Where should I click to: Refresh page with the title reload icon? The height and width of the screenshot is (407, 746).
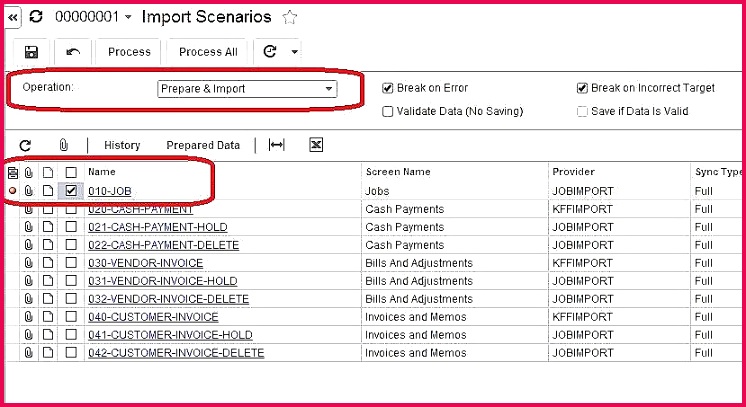36,17
